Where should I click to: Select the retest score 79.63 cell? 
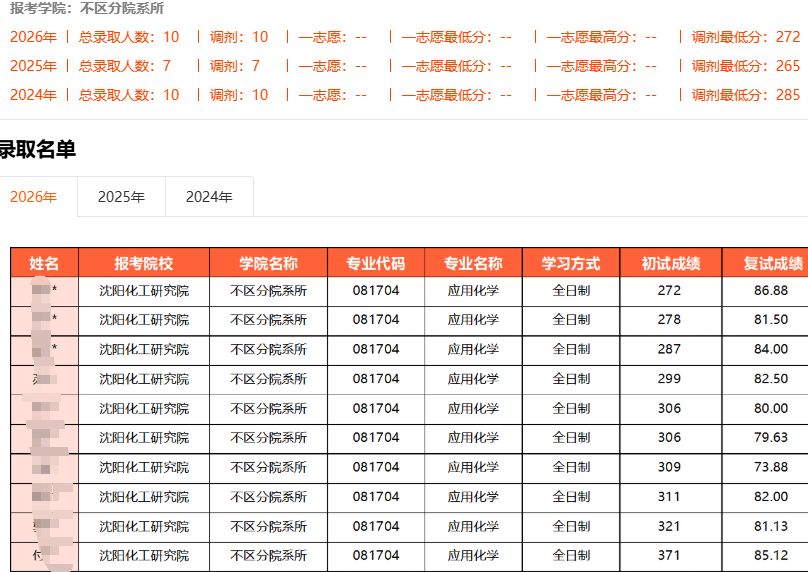pyautogui.click(x=765, y=438)
